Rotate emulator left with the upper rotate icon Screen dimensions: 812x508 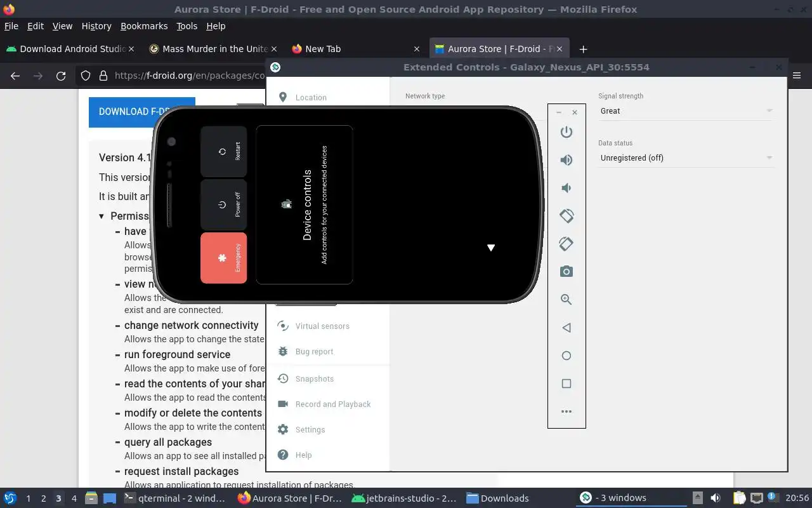[x=566, y=216]
